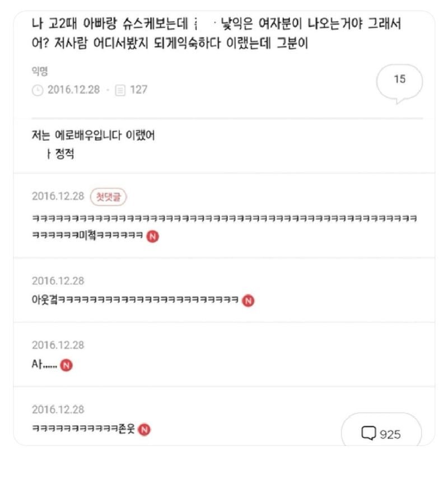Click the 첫댓글 badge on the first comment
Image resolution: width=448 pixels, height=484 pixels.
pyautogui.click(x=109, y=197)
